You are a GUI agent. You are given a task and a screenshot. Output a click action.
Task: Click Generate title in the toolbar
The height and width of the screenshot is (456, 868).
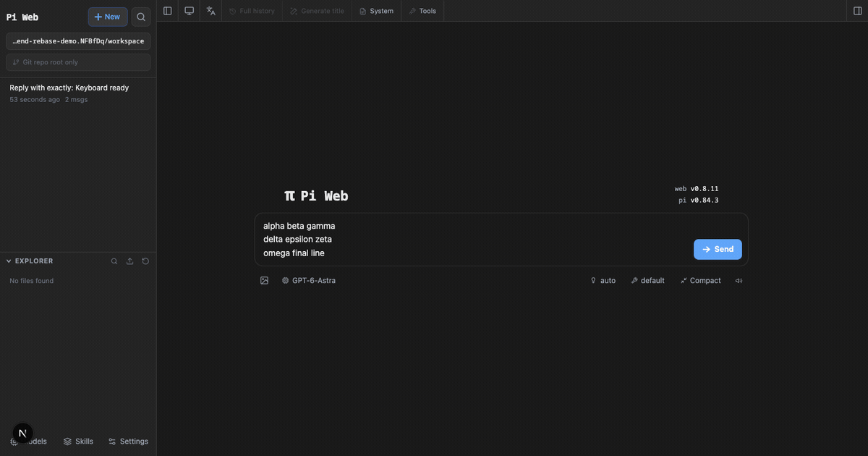click(x=317, y=11)
